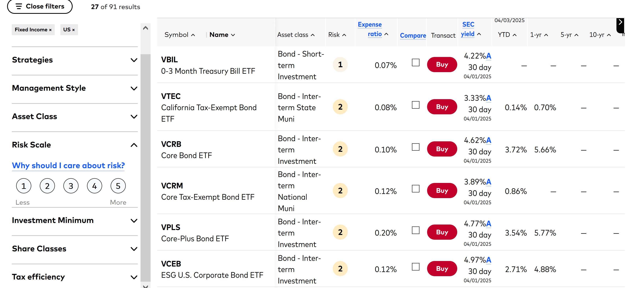Viewport: 644px width, 288px height.
Task: Click the risk badge 2 for VPLS
Action: (340, 232)
